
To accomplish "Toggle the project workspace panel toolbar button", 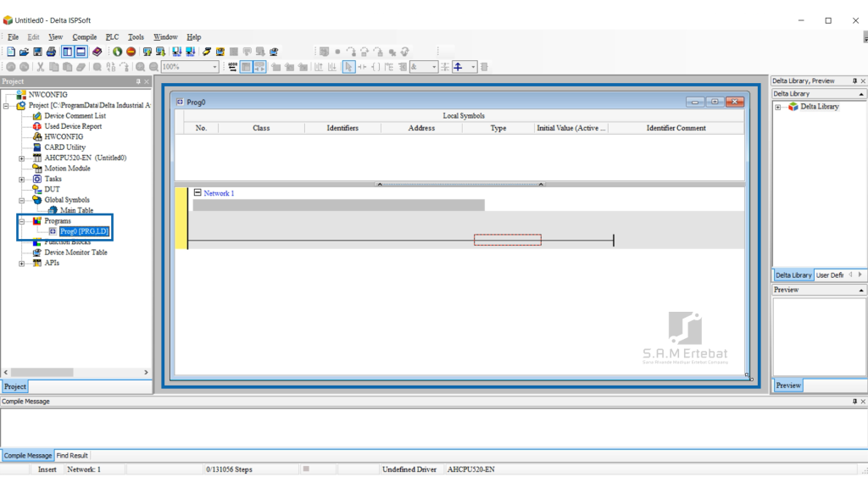I will (68, 52).
